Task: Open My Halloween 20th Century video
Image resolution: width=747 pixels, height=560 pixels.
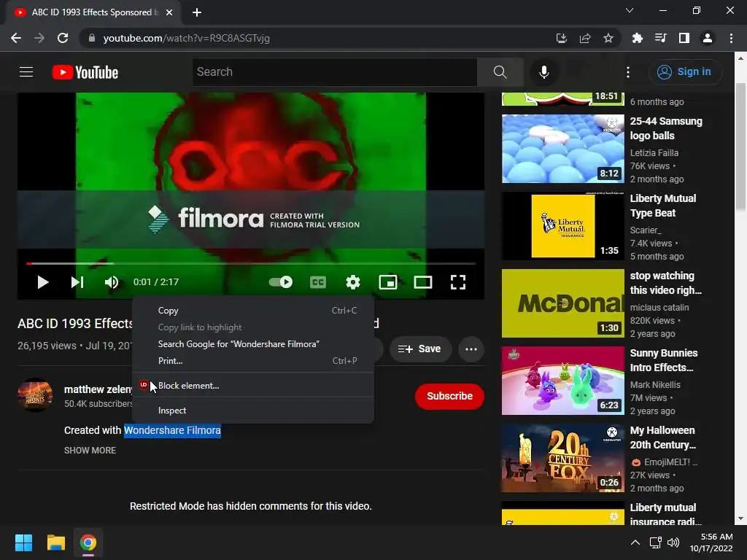Action: (562, 458)
